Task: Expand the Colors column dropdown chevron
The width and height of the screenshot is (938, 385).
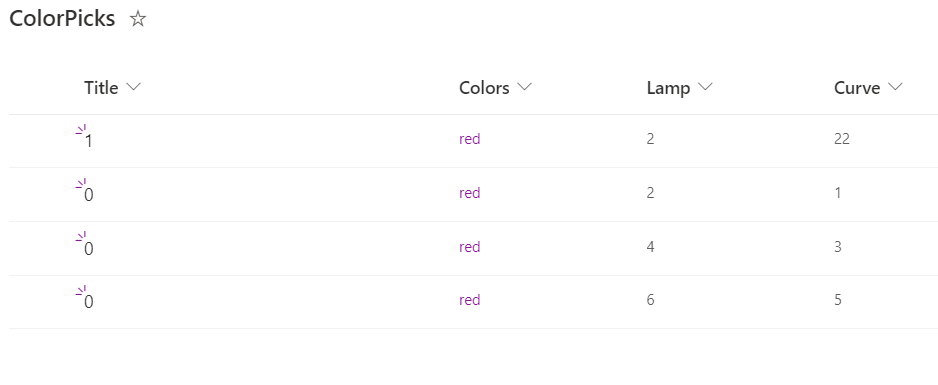Action: point(525,87)
